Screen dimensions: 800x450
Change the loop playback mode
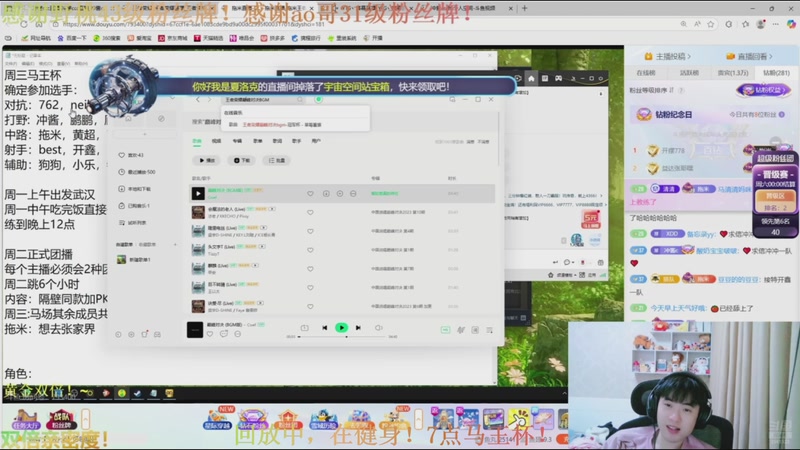pos(305,328)
